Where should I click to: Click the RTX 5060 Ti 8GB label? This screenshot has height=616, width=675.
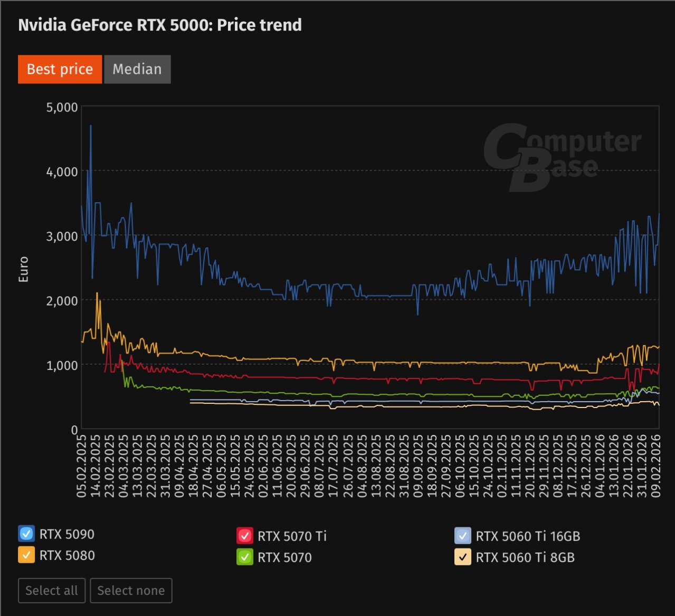(525, 557)
